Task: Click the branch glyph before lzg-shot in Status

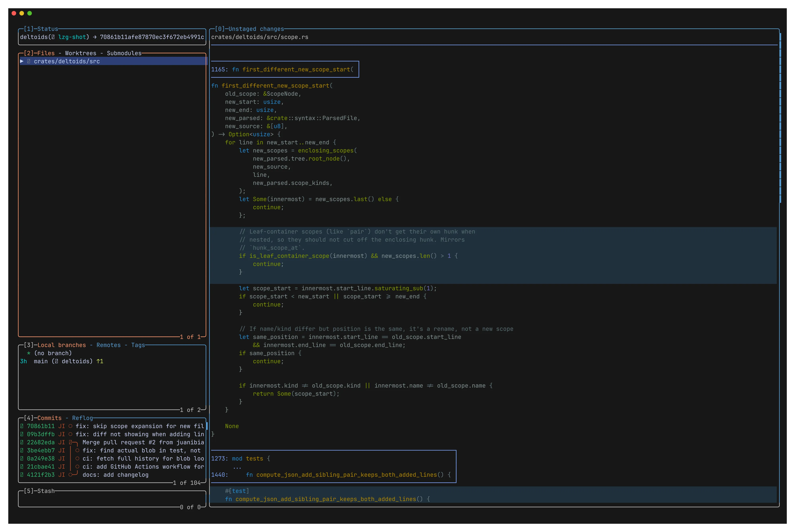Action: 53,37
